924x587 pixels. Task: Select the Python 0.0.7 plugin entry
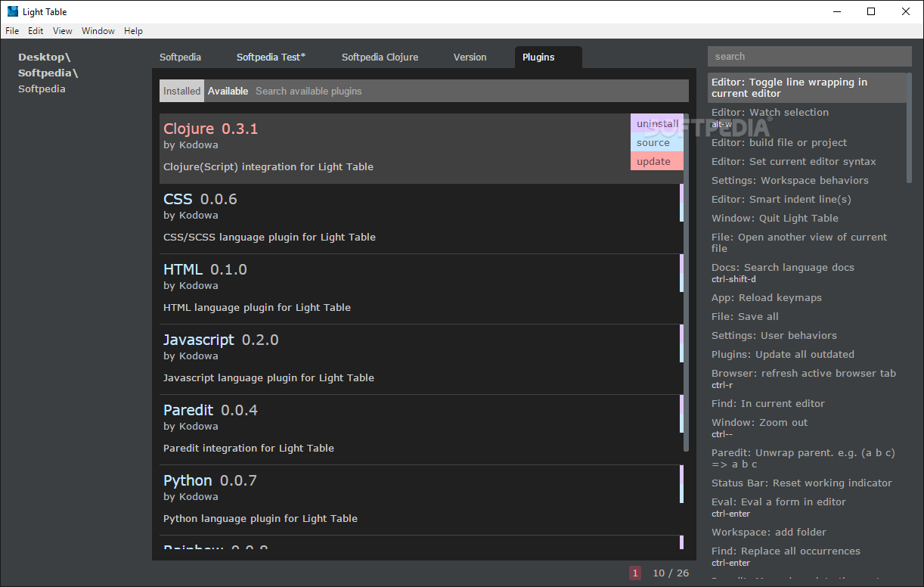click(x=421, y=500)
